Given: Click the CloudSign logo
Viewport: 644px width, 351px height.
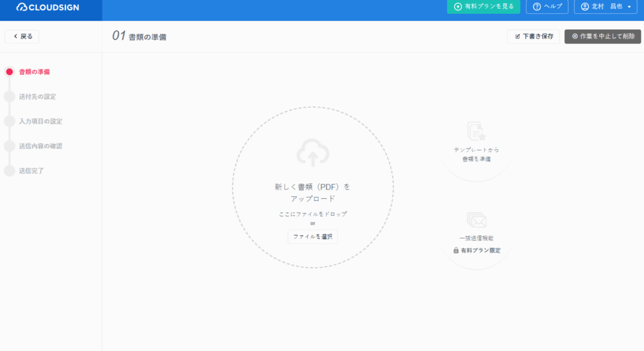Looking at the screenshot, I should click(48, 7).
